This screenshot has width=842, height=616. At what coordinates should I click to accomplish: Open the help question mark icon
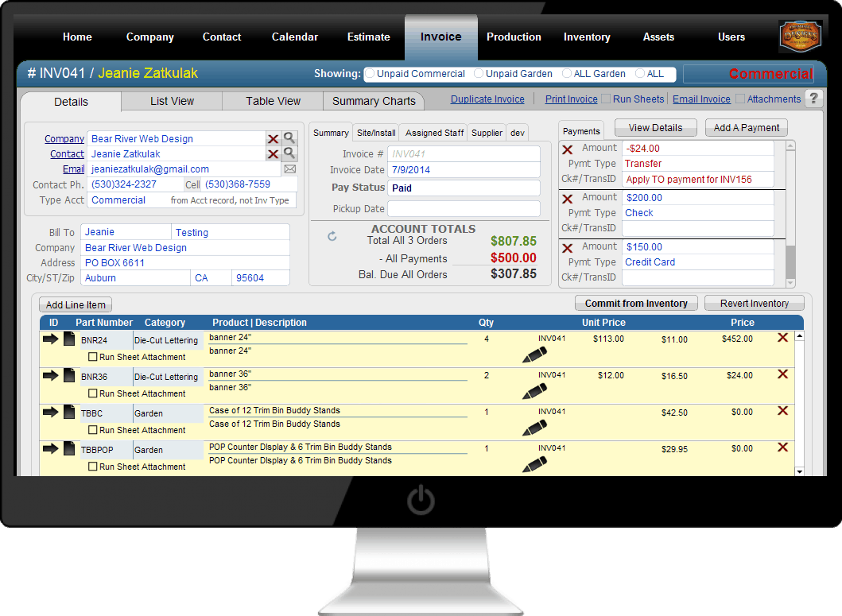point(813,99)
